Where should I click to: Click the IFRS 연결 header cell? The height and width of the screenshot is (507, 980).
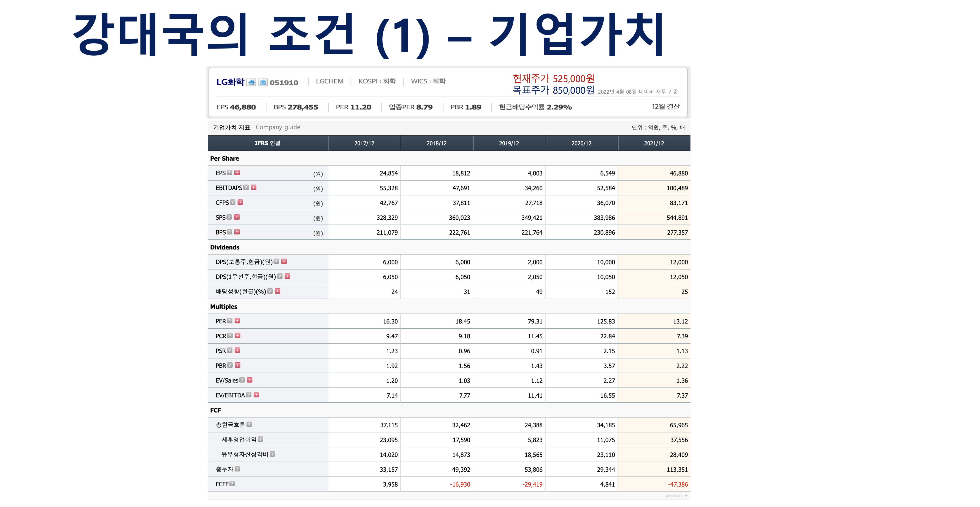pos(267,143)
